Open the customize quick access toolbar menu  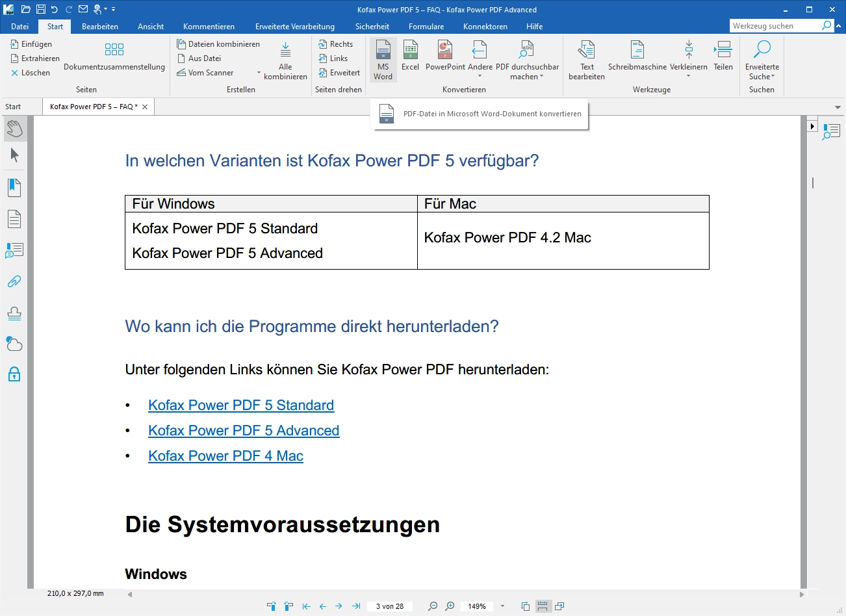coord(113,9)
